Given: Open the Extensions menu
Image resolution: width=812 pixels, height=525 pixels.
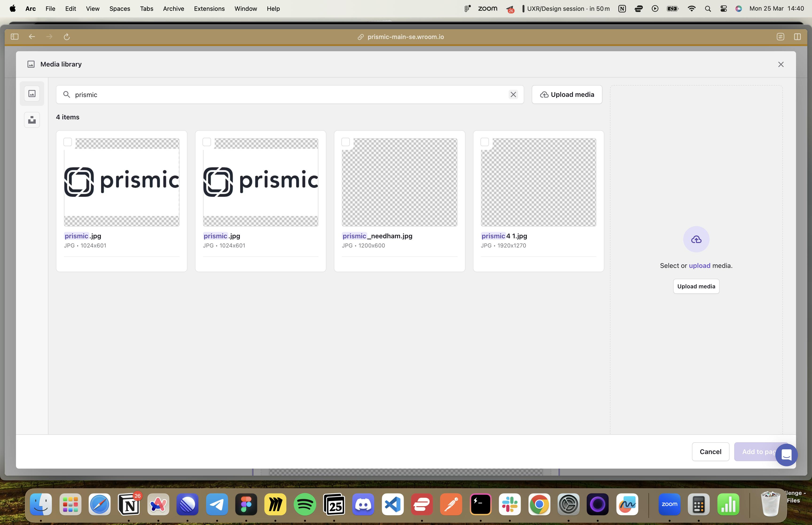Looking at the screenshot, I should 209,8.
